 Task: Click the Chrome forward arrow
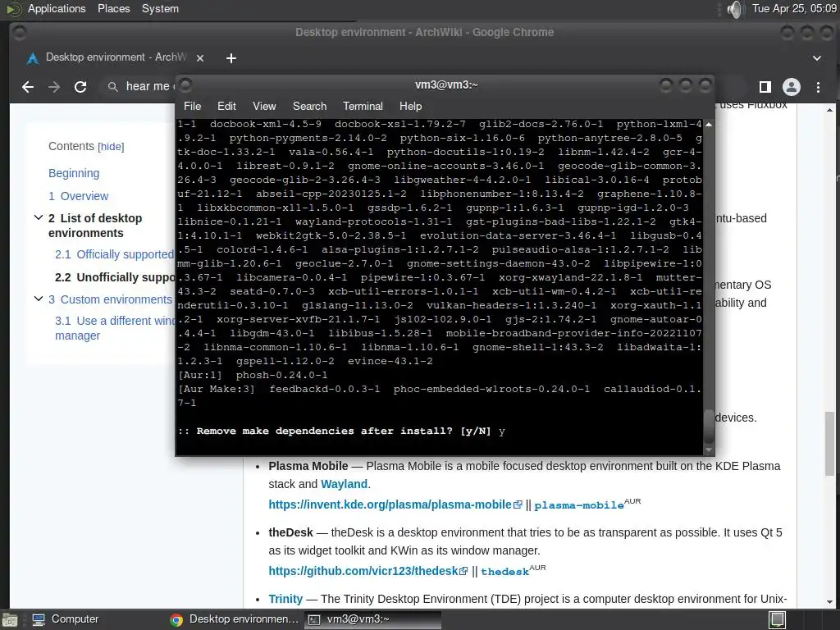click(54, 87)
